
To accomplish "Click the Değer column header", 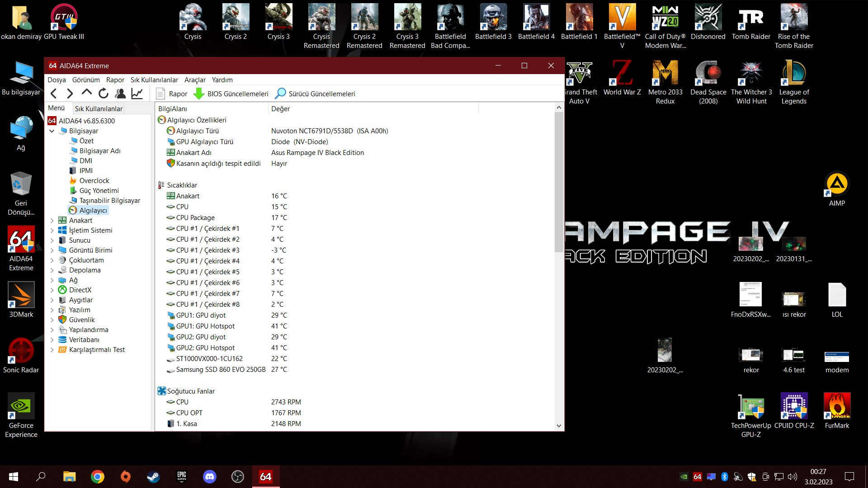I will (x=373, y=108).
